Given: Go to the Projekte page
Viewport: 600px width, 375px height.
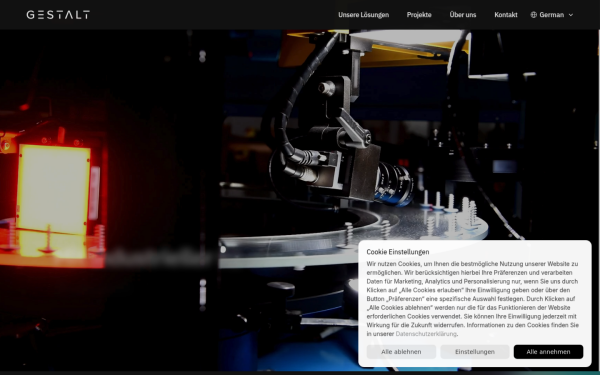Looking at the screenshot, I should click(419, 15).
